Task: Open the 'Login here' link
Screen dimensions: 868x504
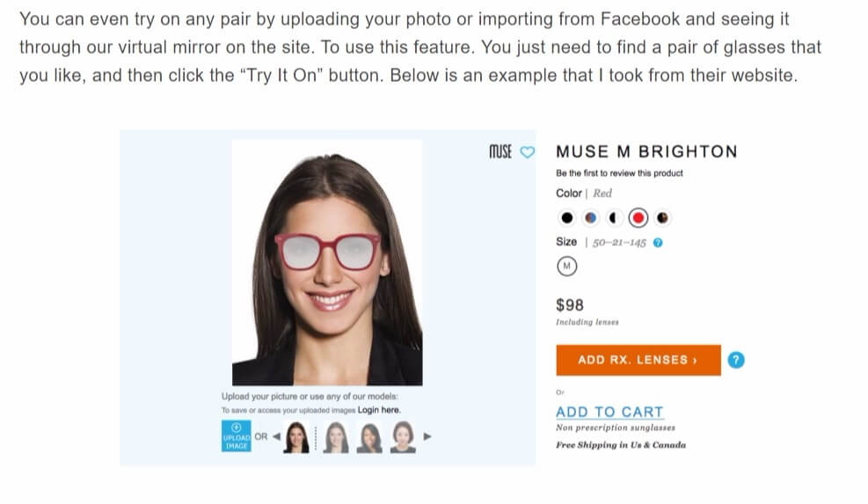Action: pos(379,410)
